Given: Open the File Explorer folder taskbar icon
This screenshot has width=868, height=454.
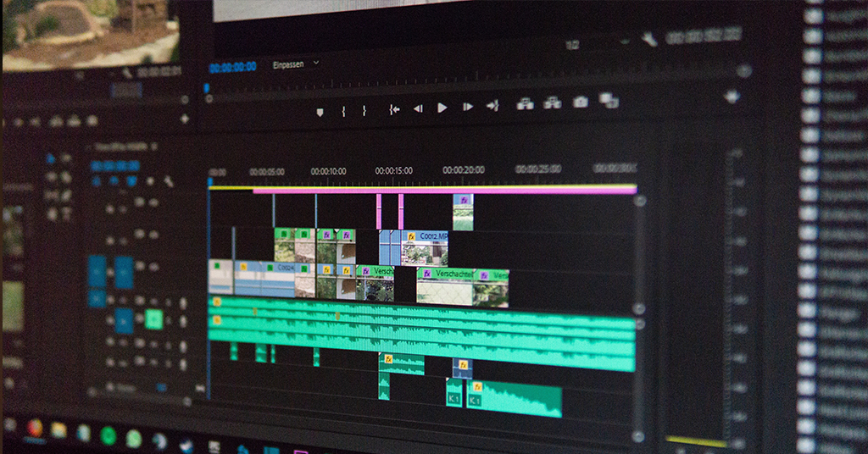Looking at the screenshot, I should click(x=58, y=430).
